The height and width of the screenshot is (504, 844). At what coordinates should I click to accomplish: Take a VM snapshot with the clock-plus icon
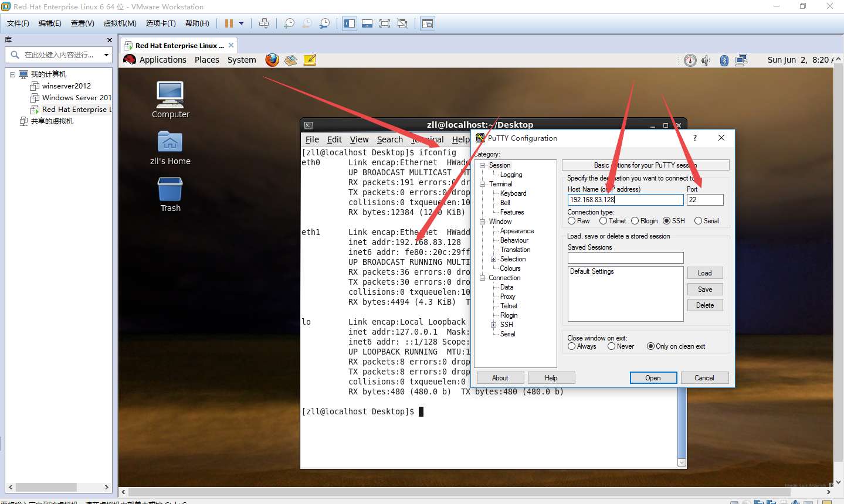pos(289,23)
